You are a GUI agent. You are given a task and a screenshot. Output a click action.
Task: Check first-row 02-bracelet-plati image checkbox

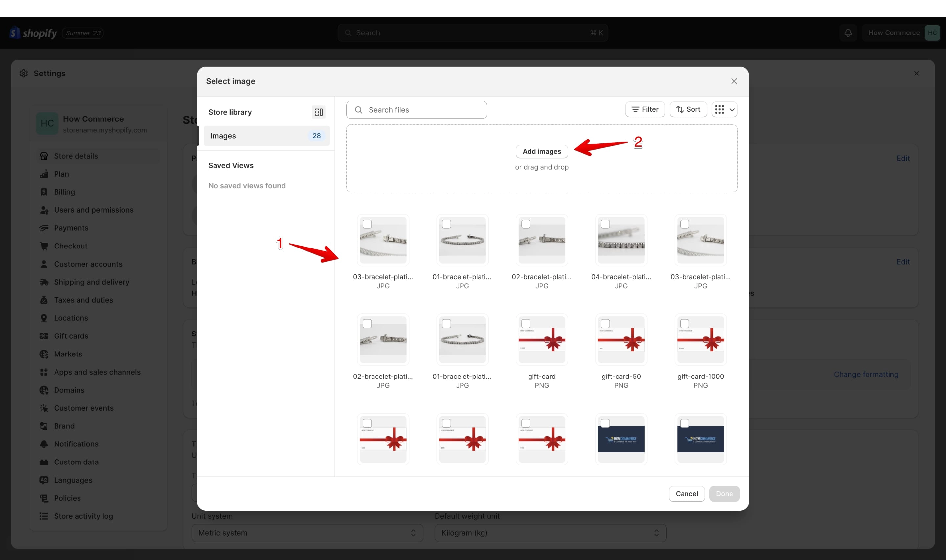[x=526, y=224]
